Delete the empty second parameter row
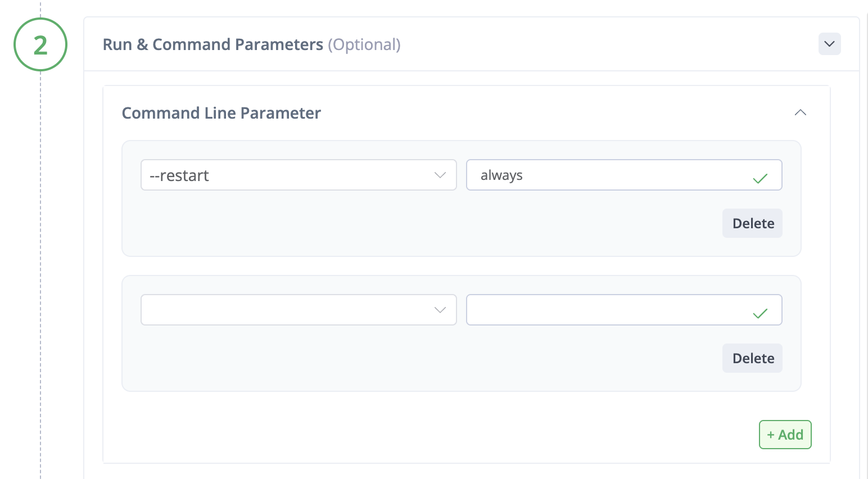868x479 pixels. point(752,358)
